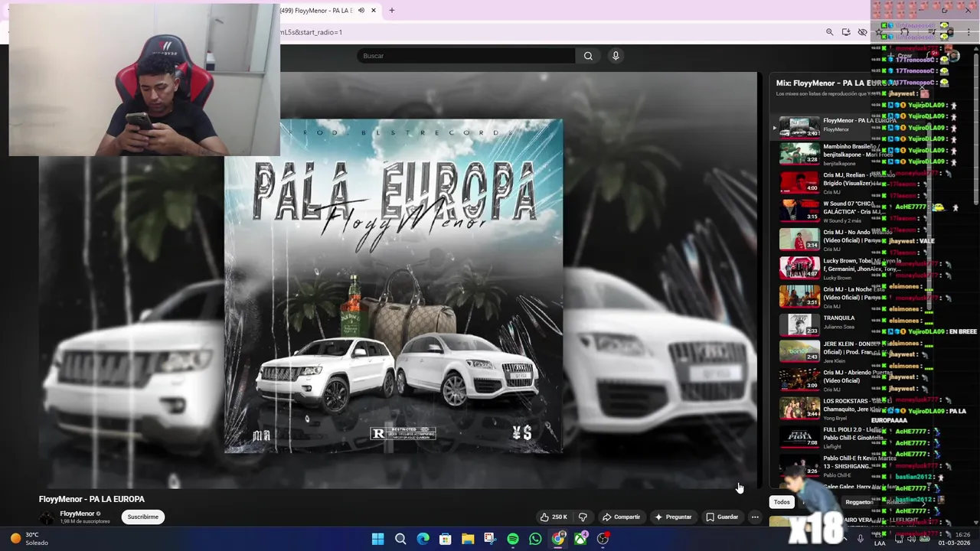Subscribe to FloyyMenor with Suscribirme button
The height and width of the screenshot is (551, 980).
pos(143,517)
